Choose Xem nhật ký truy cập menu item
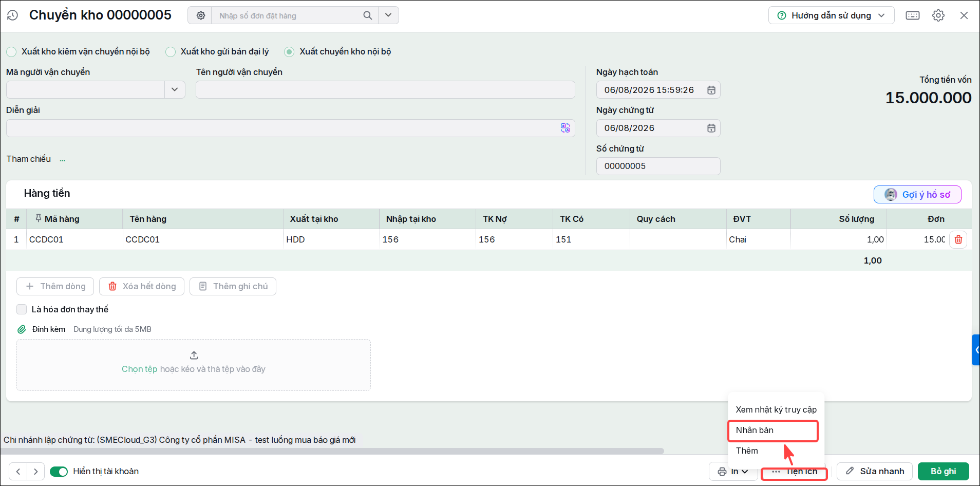The width and height of the screenshot is (980, 486). (776, 409)
